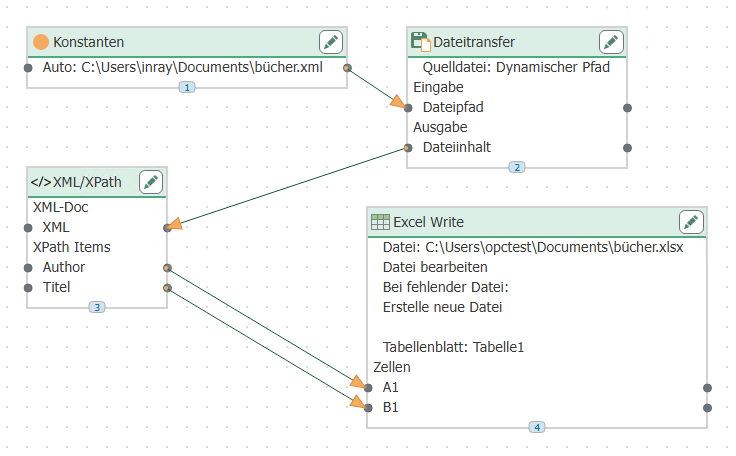Click the Konstanten Auto path output port
Viewport: 736px width, 456px height.
[347, 68]
